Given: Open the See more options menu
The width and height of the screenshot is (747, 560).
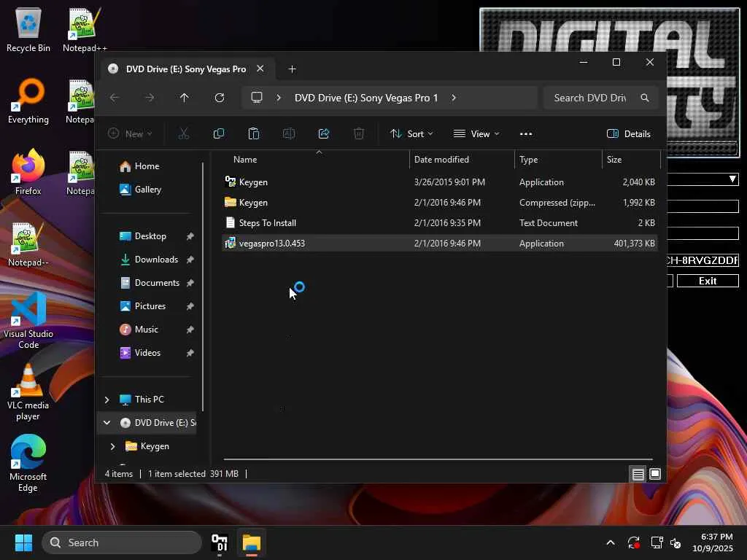Looking at the screenshot, I should click(526, 133).
